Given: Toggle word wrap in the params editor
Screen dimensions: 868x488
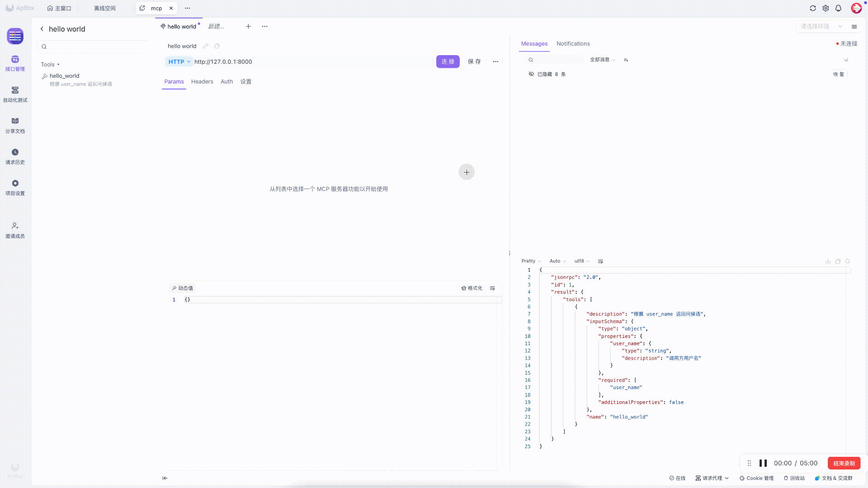Looking at the screenshot, I should pyautogui.click(x=492, y=288).
